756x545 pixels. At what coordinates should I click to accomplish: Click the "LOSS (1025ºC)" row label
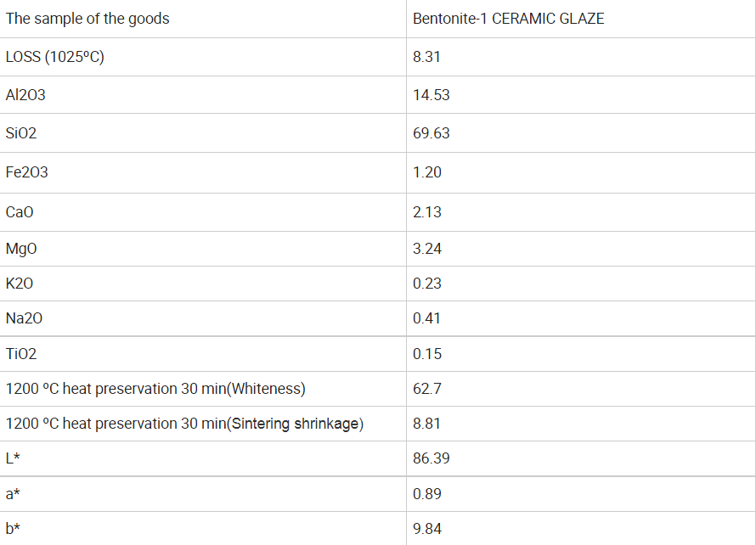click(55, 58)
